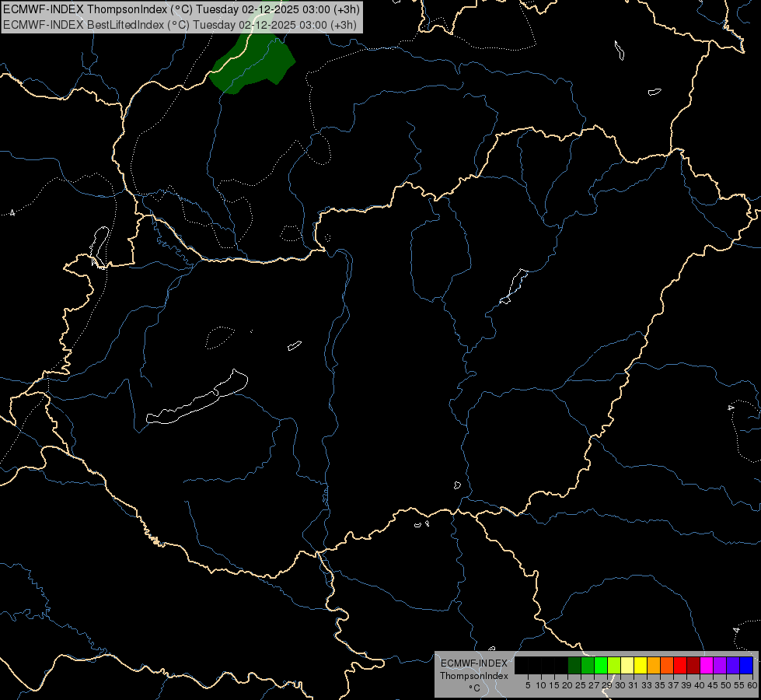Image resolution: width=761 pixels, height=700 pixels.
Task: Click the legend tick value '40'
Action: (x=700, y=685)
